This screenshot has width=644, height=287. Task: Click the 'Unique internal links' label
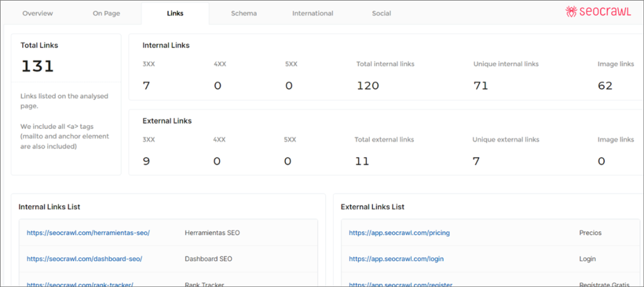tap(506, 64)
